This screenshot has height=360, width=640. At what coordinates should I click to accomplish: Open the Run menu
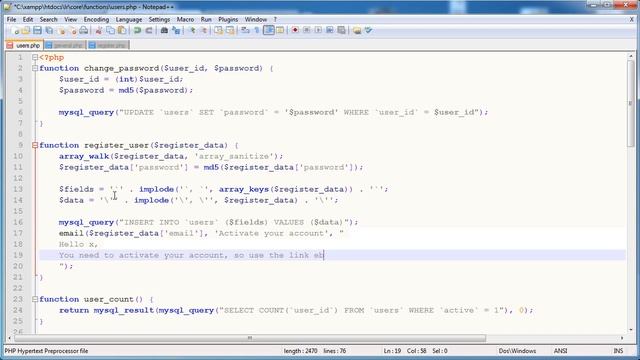coord(206,19)
